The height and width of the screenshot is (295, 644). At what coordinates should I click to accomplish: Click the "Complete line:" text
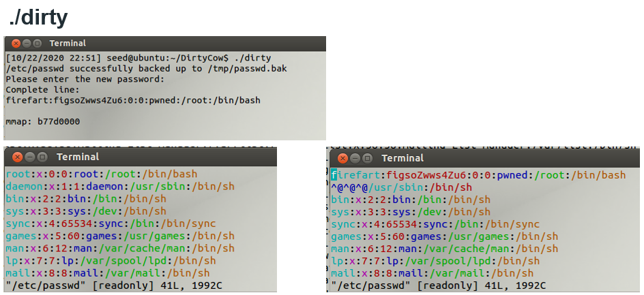pyautogui.click(x=43, y=90)
